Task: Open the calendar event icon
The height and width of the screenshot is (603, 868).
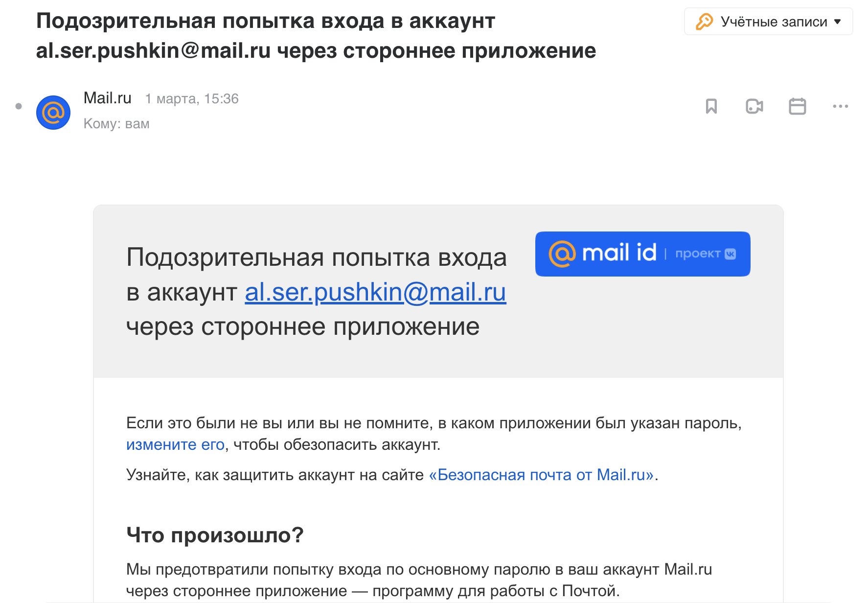Action: [x=797, y=106]
